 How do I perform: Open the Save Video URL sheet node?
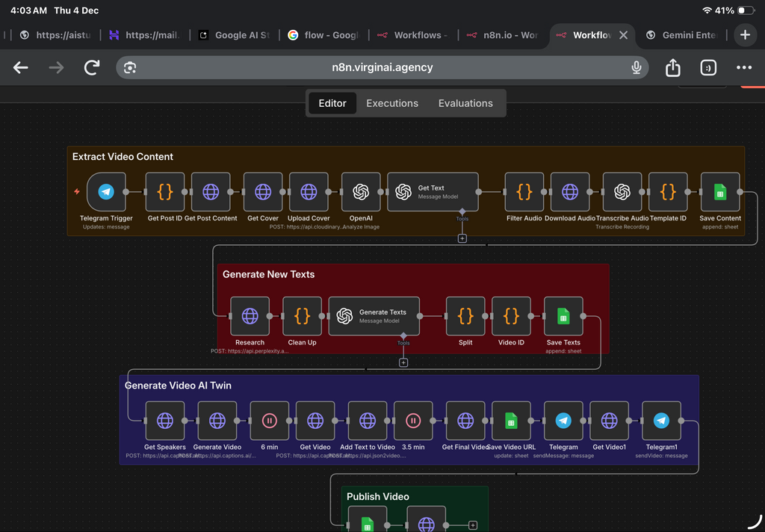pos(511,420)
